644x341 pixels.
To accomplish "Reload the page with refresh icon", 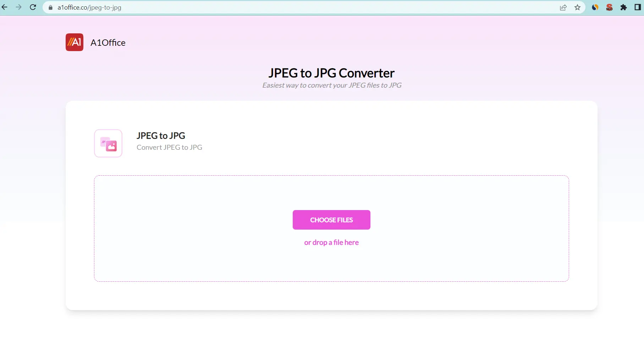I will (x=33, y=7).
